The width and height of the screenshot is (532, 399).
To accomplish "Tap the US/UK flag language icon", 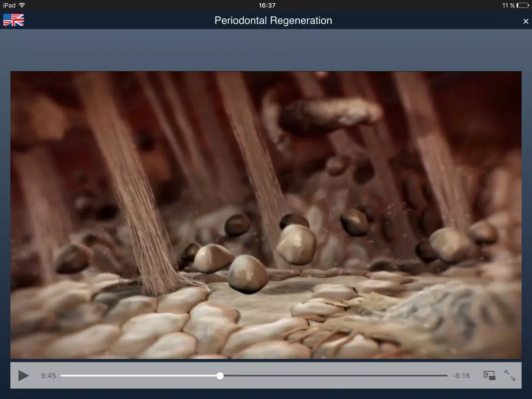I will click(14, 20).
